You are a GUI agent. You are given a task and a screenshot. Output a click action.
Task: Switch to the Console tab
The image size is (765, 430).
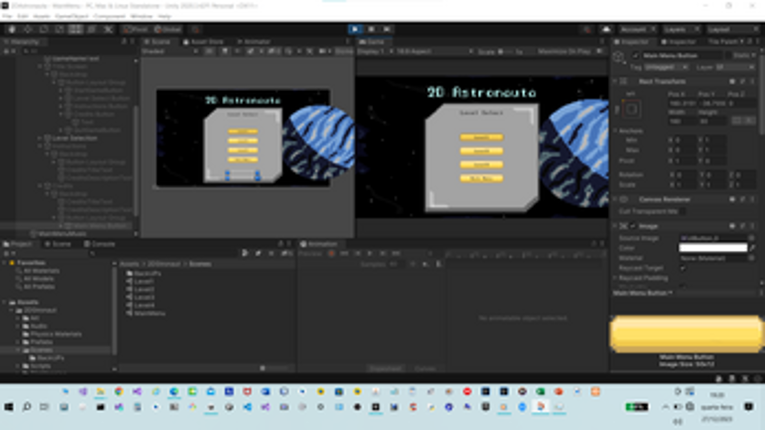click(x=100, y=244)
